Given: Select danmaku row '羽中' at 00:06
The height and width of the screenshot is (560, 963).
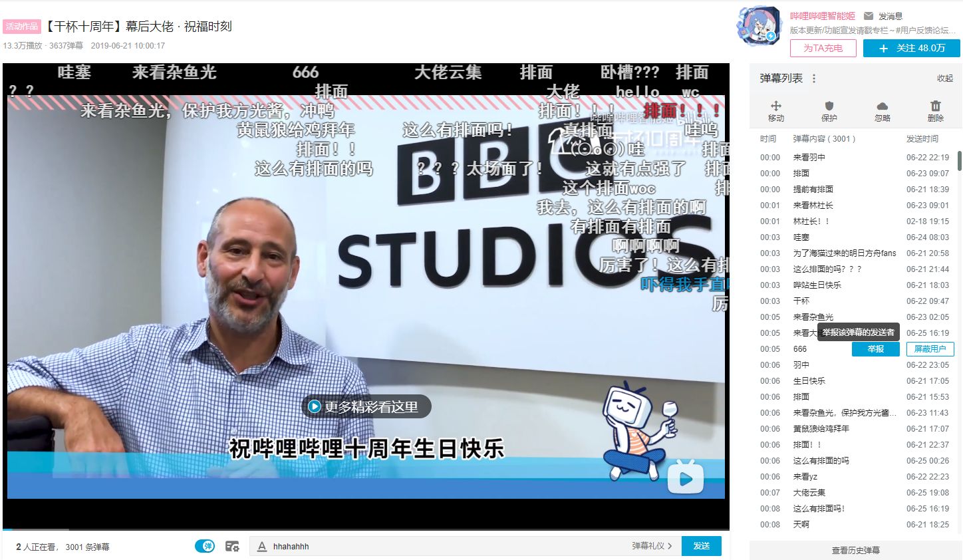Looking at the screenshot, I should (856, 365).
